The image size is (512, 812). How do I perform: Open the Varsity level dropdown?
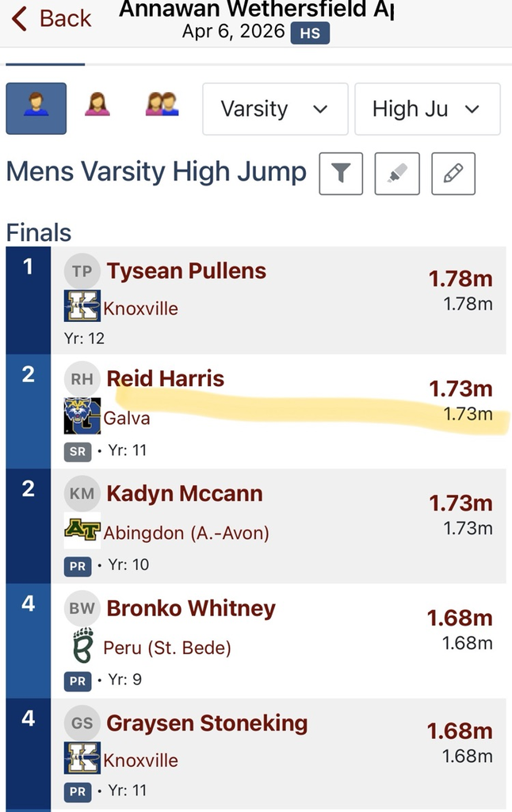[275, 109]
